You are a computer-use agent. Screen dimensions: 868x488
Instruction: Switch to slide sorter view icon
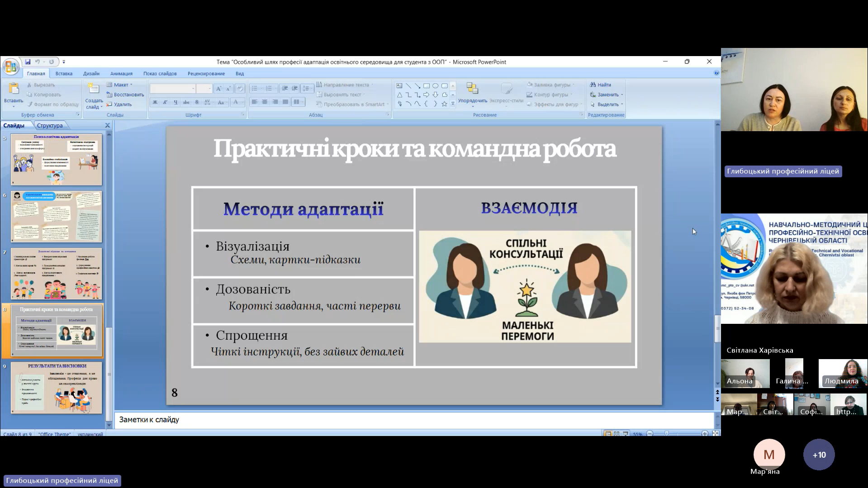[x=617, y=434]
